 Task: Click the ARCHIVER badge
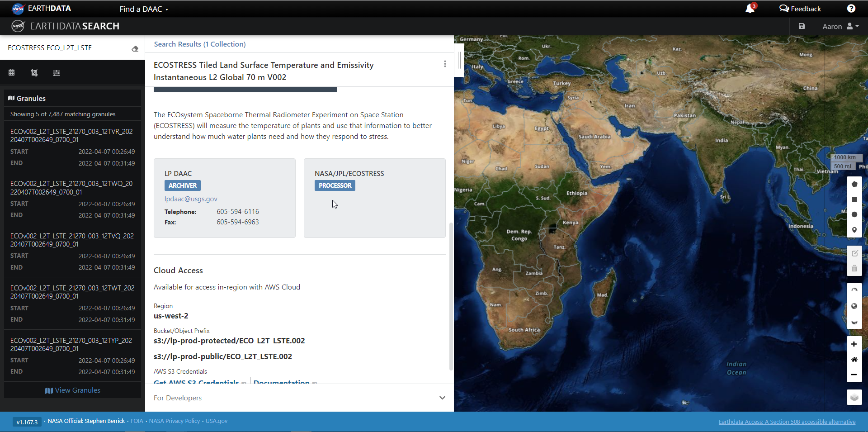tap(183, 185)
